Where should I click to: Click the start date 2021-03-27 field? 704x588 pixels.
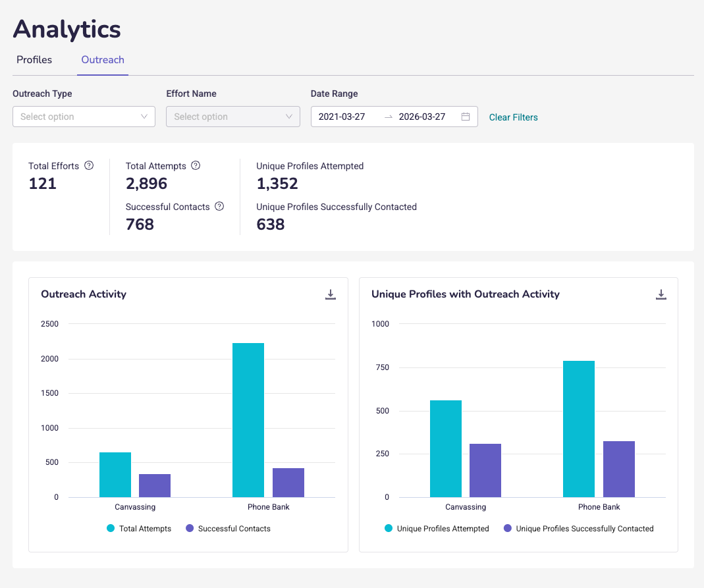pos(342,117)
